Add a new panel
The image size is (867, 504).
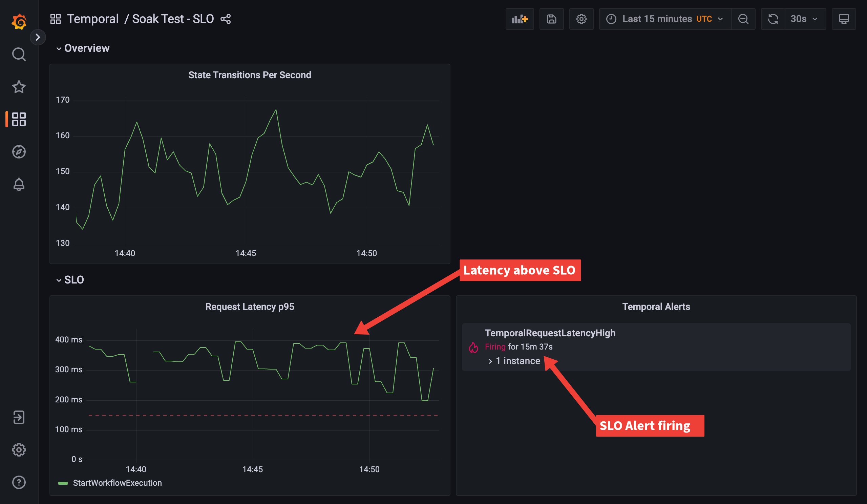pos(520,19)
